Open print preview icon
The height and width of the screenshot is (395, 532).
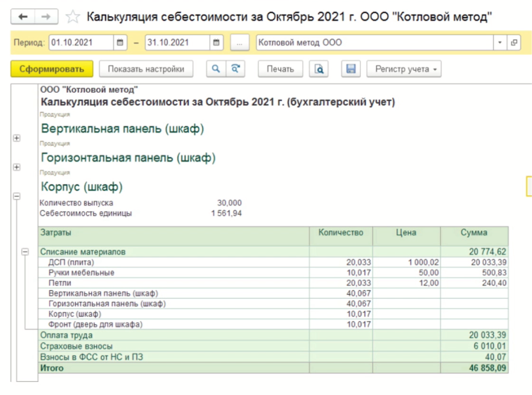click(x=319, y=69)
